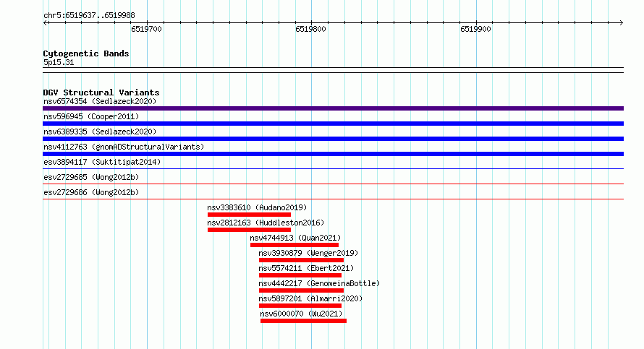Select the blue nsv4112763 gnomAD bar
644x349 pixels.
(x=333, y=154)
